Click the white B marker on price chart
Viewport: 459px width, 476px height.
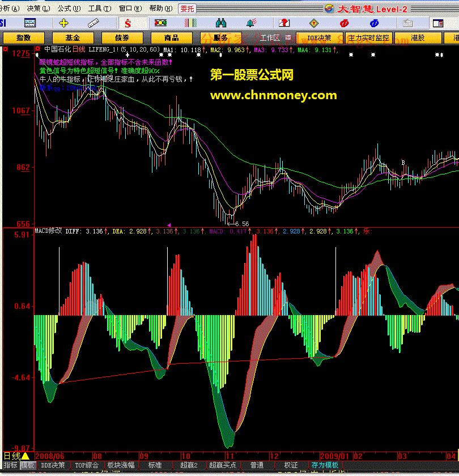click(x=403, y=163)
